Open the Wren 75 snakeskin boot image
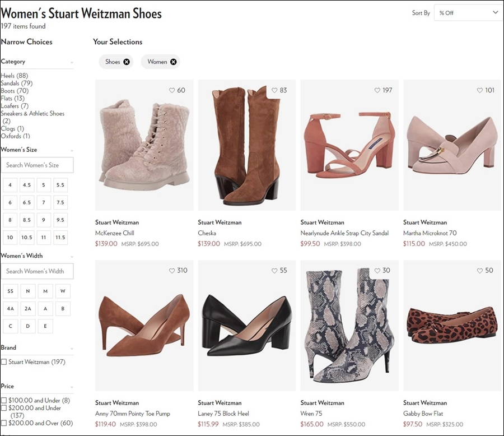The height and width of the screenshot is (436, 504). coord(349,326)
